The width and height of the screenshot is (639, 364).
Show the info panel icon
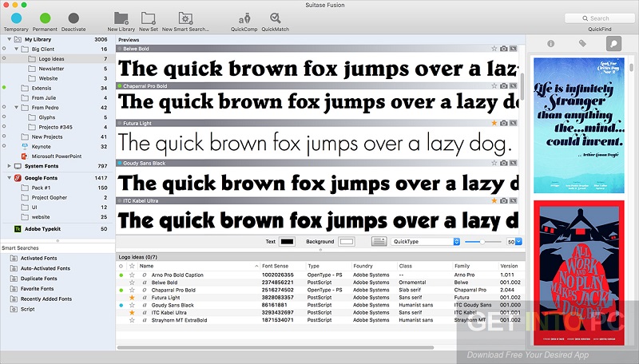(x=550, y=43)
